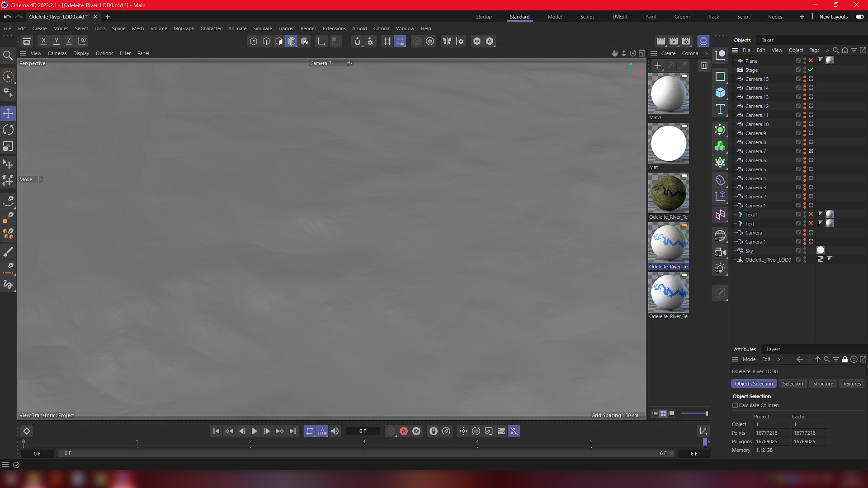Open the Structure button in Attributes
The height and width of the screenshot is (488, 868).
click(823, 384)
